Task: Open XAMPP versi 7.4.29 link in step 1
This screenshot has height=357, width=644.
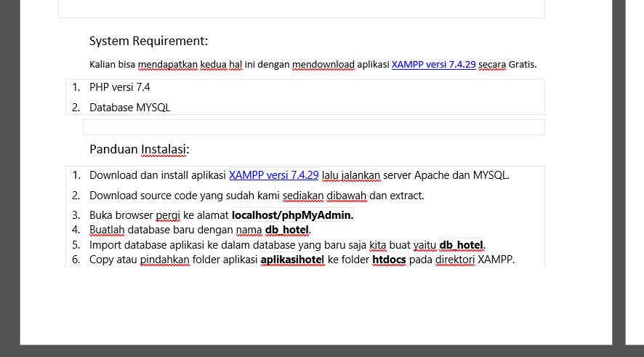Action: click(273, 175)
